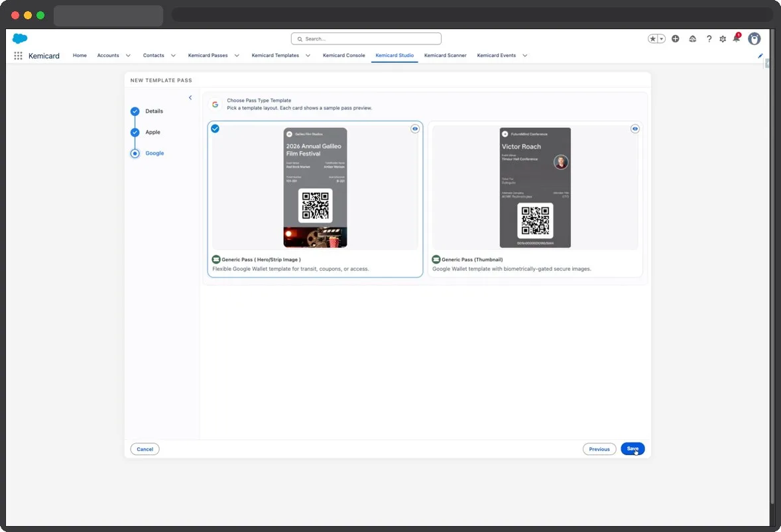Click the Cancel button
This screenshot has height=532, width=781.
tap(145, 449)
